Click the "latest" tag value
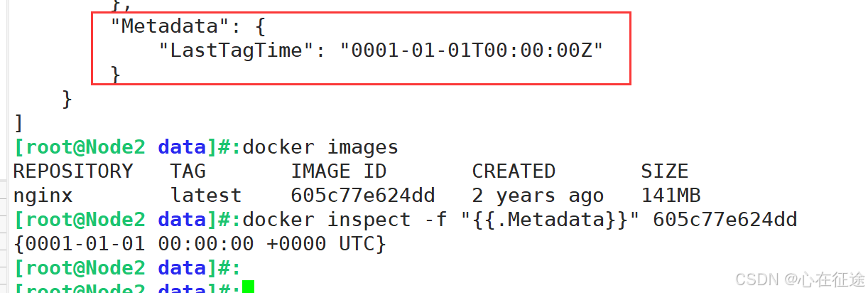This screenshot has height=293, width=868. coord(206,196)
